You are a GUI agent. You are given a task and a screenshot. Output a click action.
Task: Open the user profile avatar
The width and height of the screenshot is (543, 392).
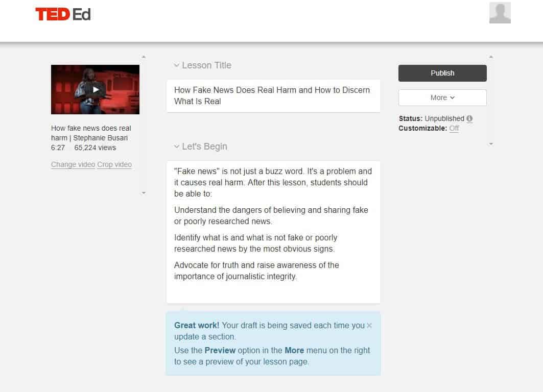pyautogui.click(x=500, y=13)
